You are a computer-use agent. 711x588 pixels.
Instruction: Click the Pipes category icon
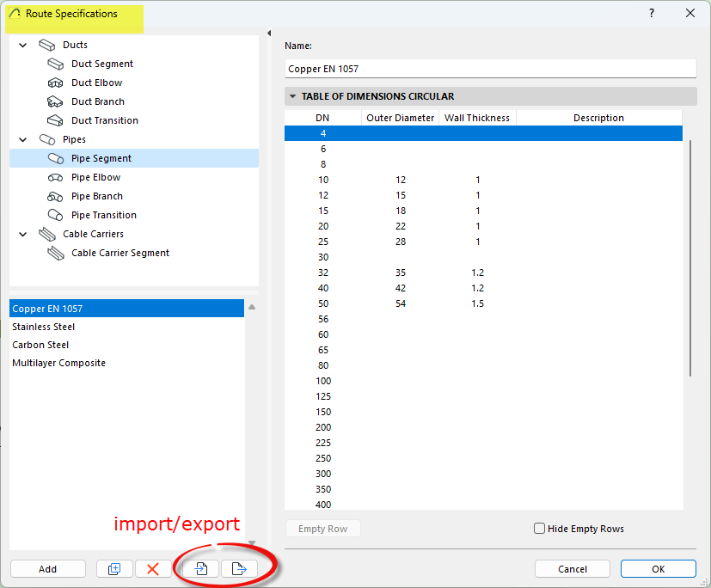(x=46, y=139)
